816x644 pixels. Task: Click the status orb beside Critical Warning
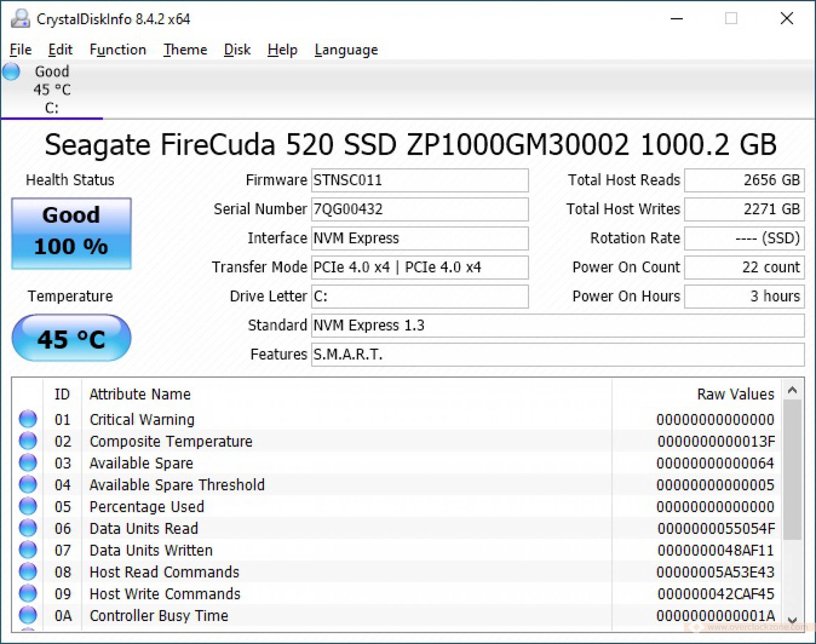click(28, 419)
